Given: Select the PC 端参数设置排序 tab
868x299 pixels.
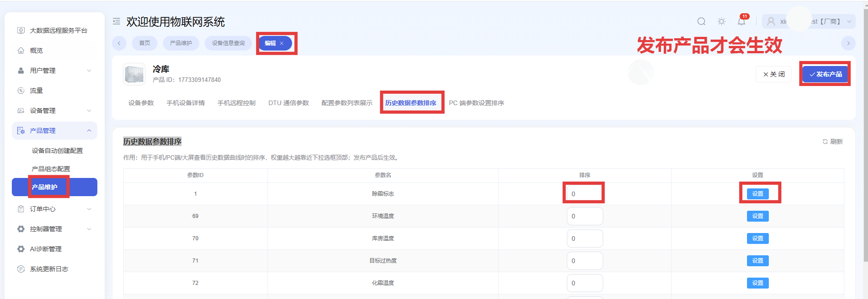Looking at the screenshot, I should coord(476,103).
